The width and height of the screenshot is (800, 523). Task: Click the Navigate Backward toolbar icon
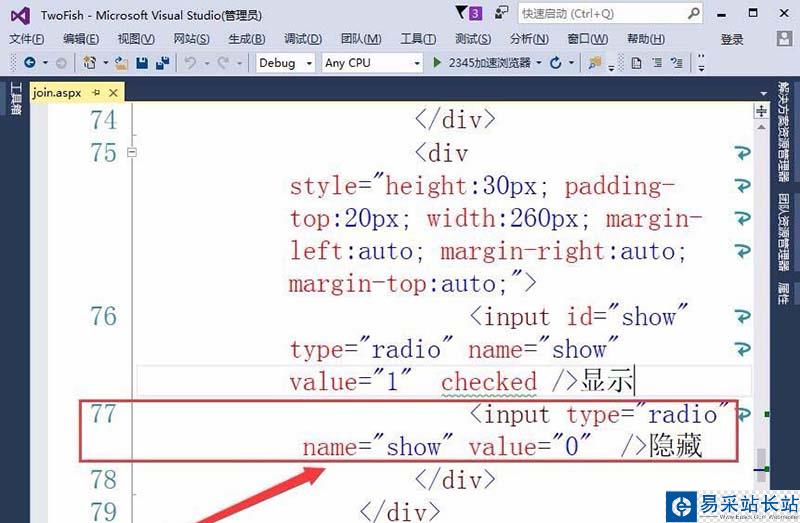30,63
